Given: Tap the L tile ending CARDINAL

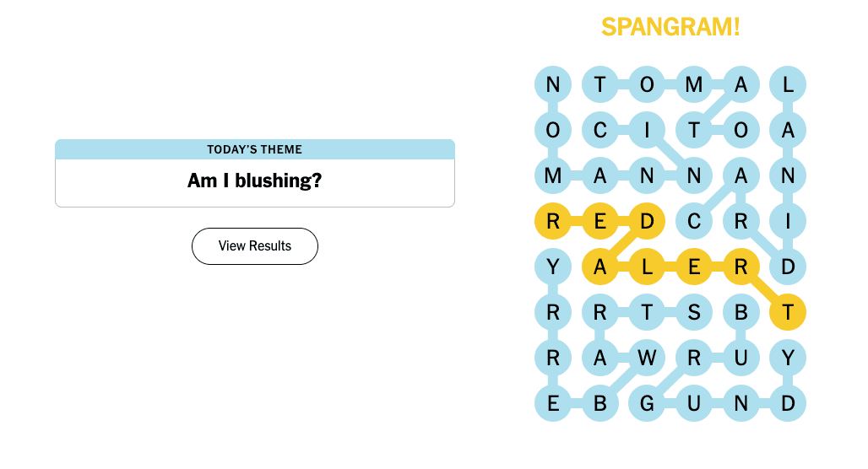Looking at the screenshot, I should click(x=788, y=84).
